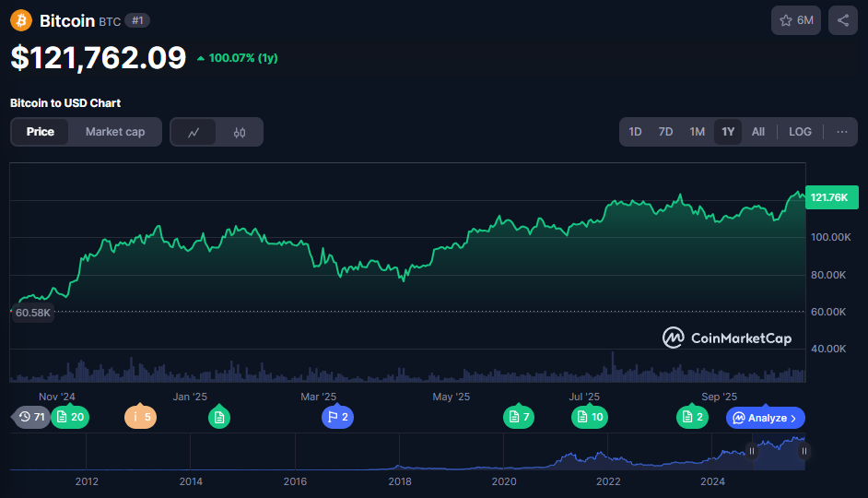Open the green news marker showing 20
The height and width of the screenshot is (498, 868).
70,417
